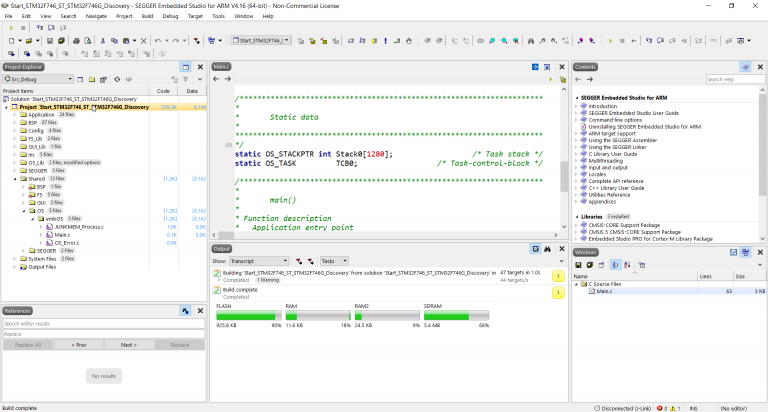Select the Main.c editor tab
Image resolution: width=768 pixels, height=412 pixels.
pyautogui.click(x=221, y=66)
